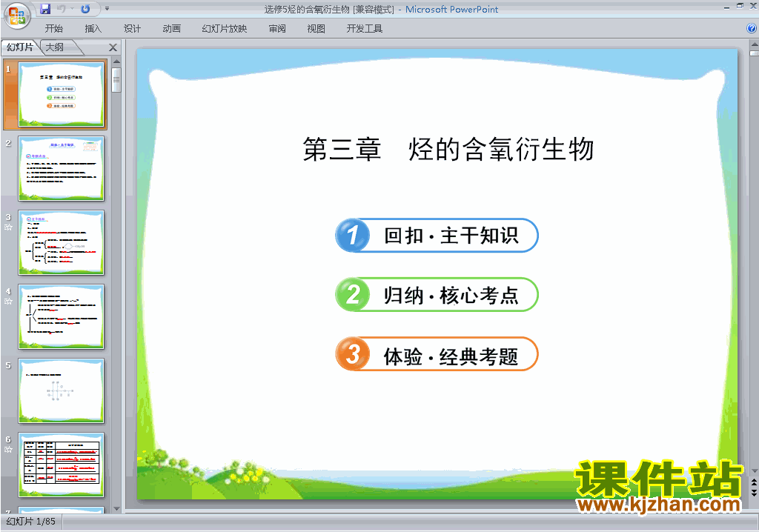Click the thumbnail pane scroll up arrow
The image size is (759, 532).
116,61
